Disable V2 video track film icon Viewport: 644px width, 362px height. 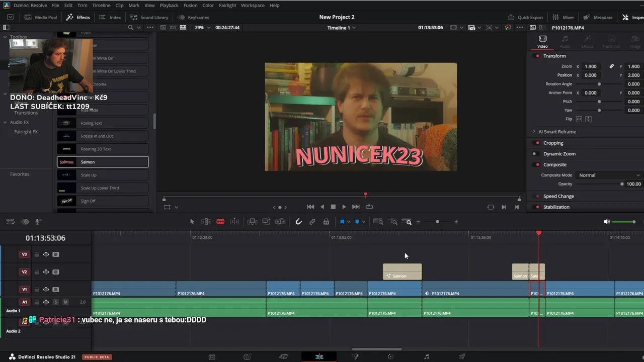coord(56,272)
